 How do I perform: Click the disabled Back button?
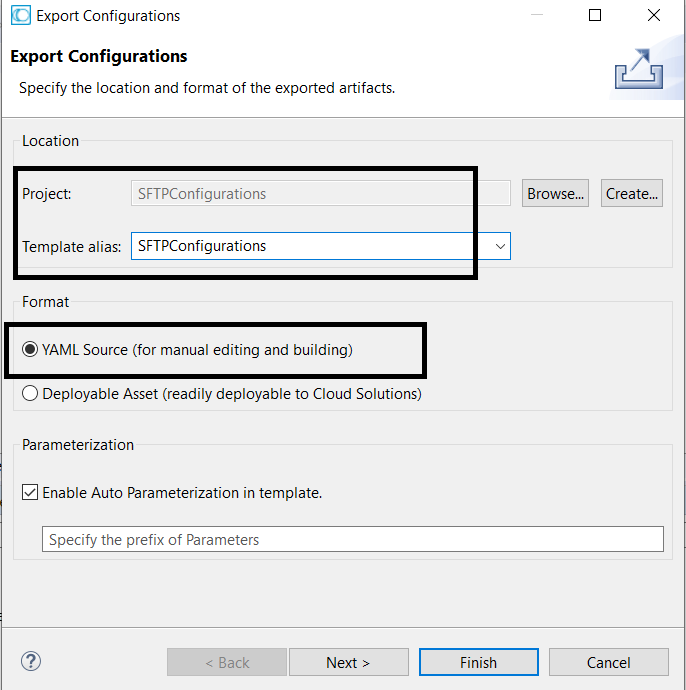pyautogui.click(x=227, y=662)
